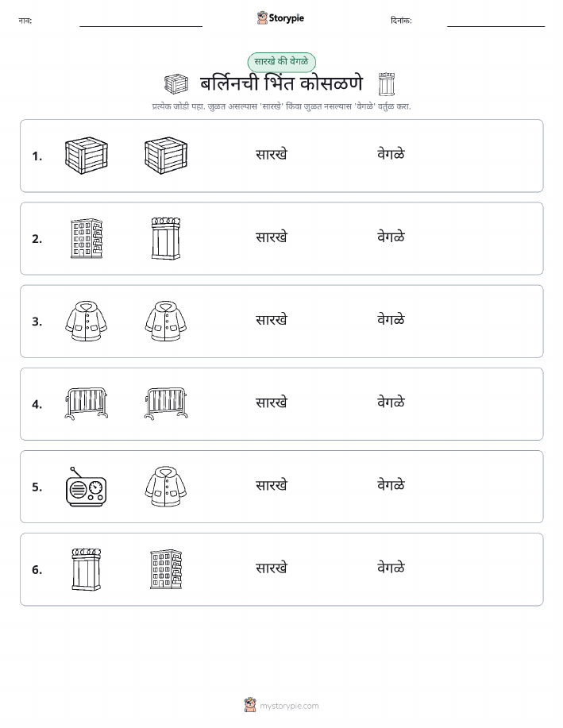This screenshot has width=563, height=728.
Task: Click the first coat icon in row 3
Action: tap(87, 322)
